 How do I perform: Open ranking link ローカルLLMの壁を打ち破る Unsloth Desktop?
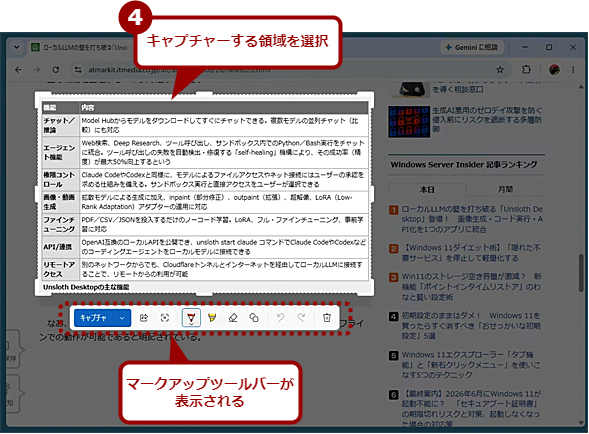pos(472,219)
